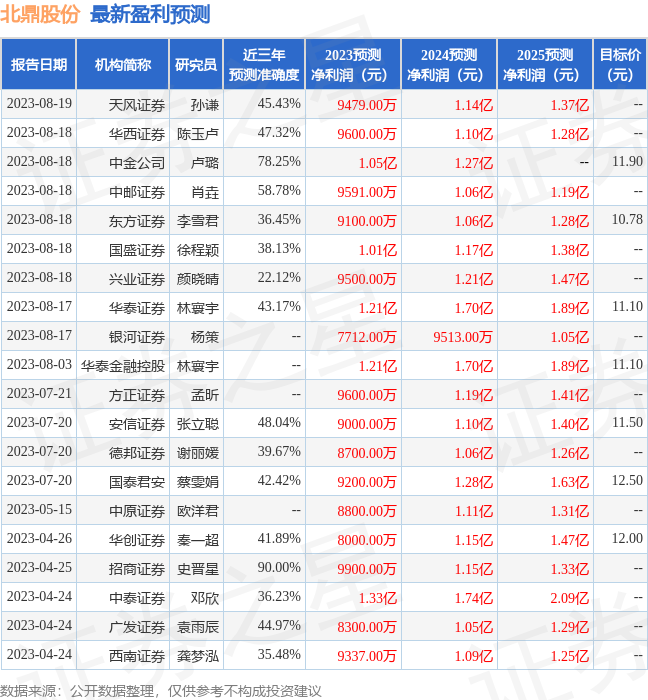Click researcher name 孙谦
This screenshot has width=648, height=700.
pyautogui.click(x=205, y=105)
